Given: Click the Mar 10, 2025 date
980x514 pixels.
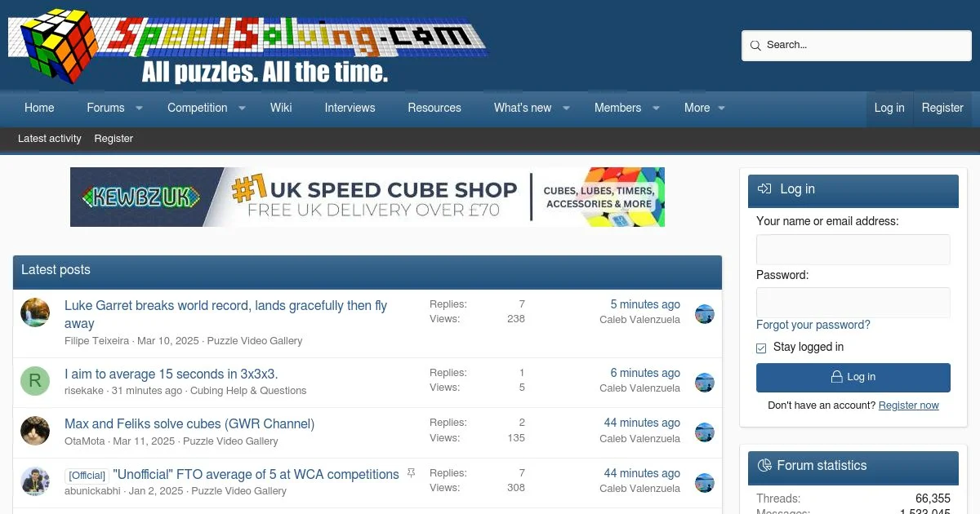Looking at the screenshot, I should click(168, 341).
